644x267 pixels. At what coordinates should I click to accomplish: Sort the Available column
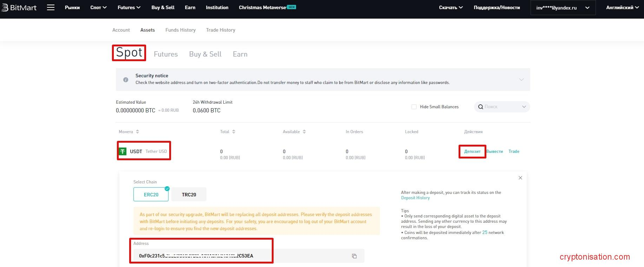pos(304,132)
